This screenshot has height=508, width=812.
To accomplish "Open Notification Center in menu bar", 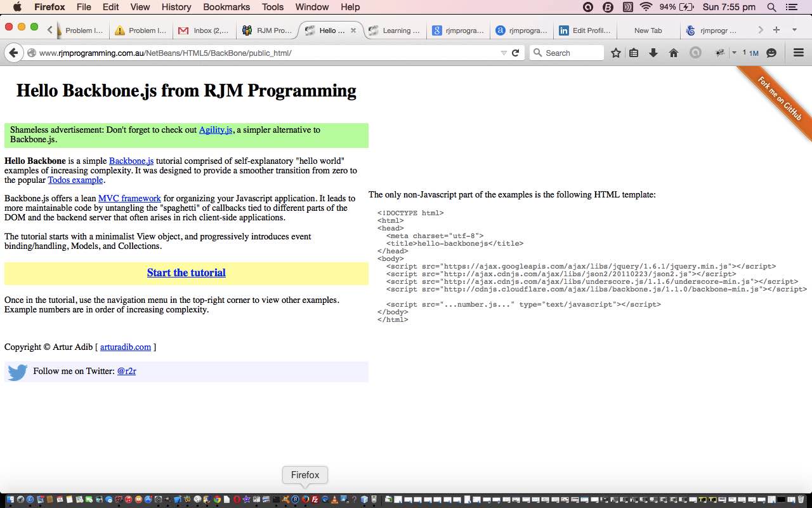I will 791,7.
